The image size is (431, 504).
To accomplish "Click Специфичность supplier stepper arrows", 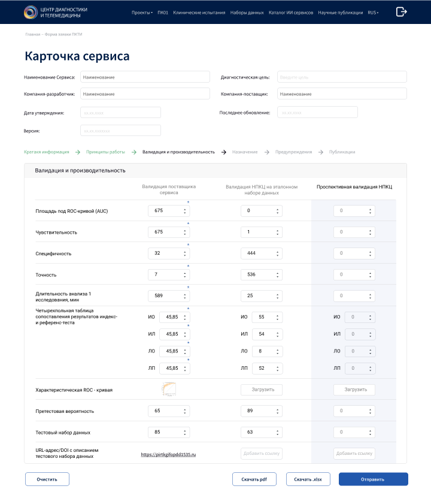I will pyautogui.click(x=184, y=253).
